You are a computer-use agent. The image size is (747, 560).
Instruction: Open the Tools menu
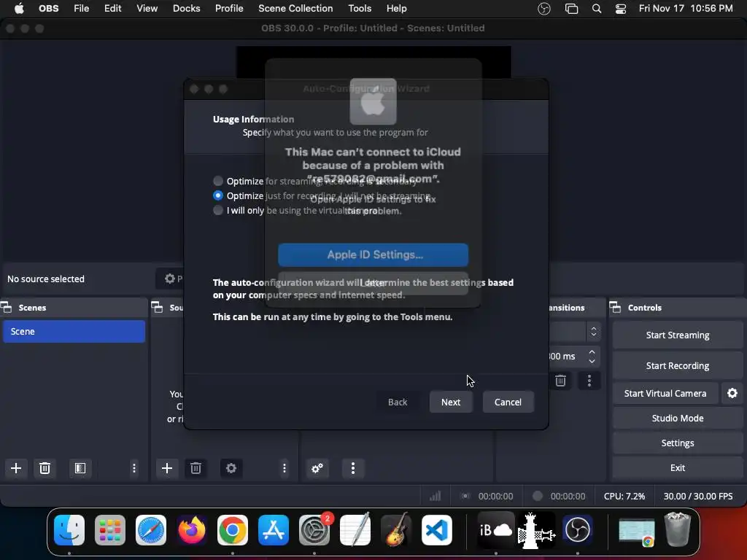(x=360, y=9)
